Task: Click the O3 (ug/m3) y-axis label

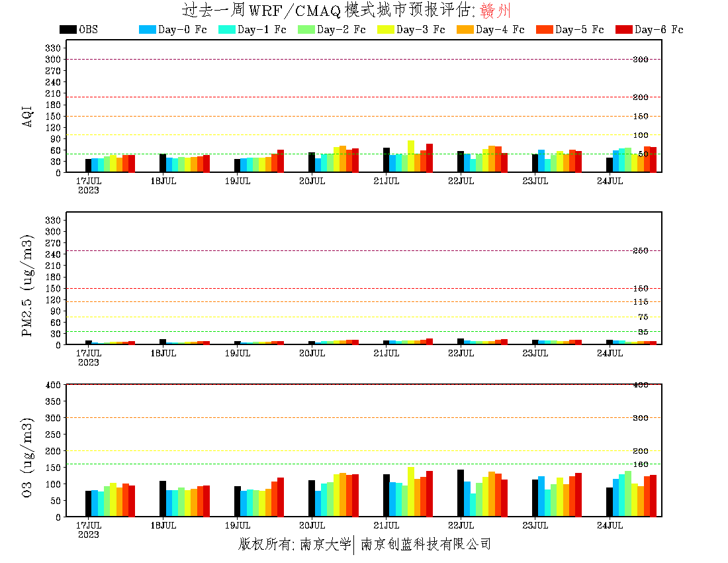Action: tap(27, 458)
